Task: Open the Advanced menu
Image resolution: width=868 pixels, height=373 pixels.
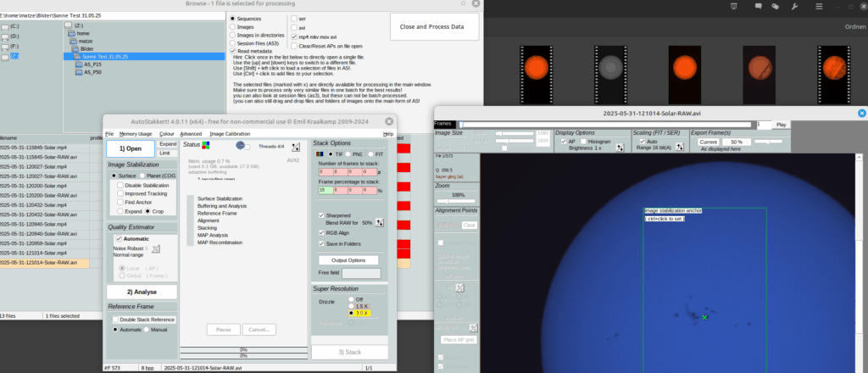Action: (x=191, y=134)
